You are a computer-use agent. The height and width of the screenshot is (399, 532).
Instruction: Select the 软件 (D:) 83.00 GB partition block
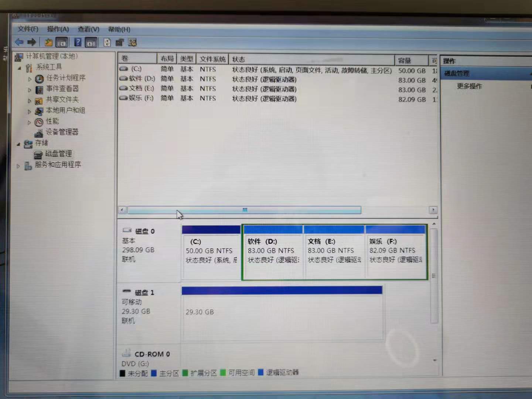coord(273,253)
